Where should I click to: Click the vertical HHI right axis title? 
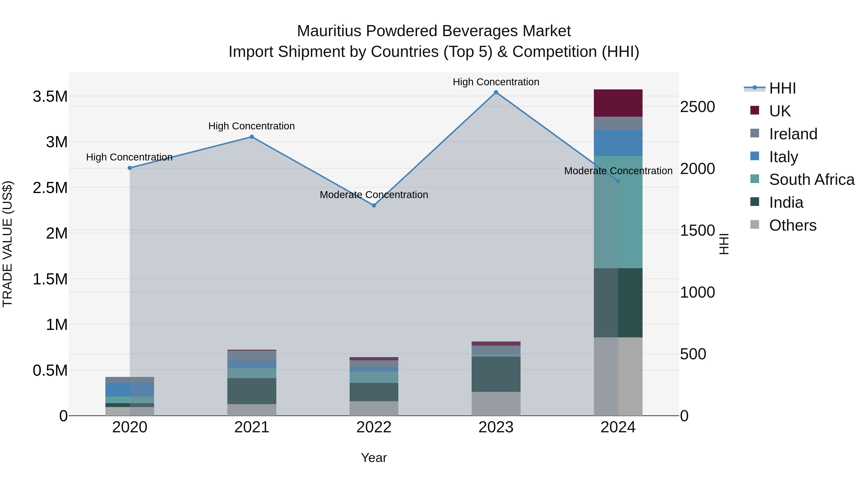[724, 244]
